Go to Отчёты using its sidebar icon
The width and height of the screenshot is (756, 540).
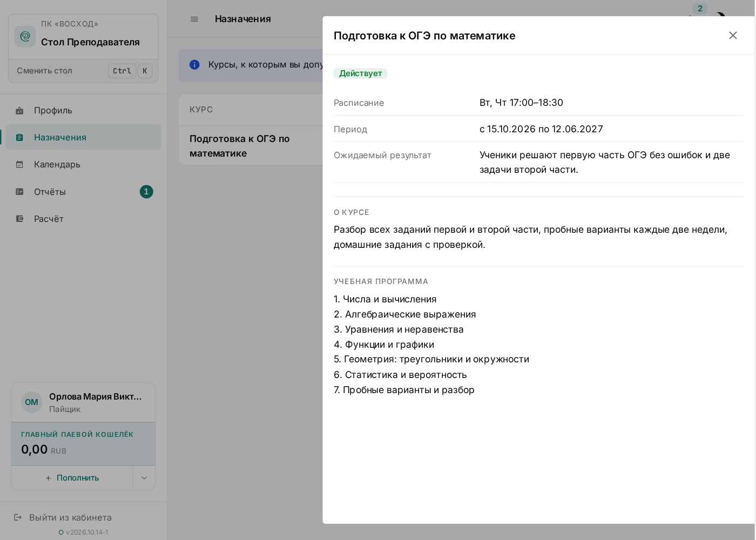(19, 192)
